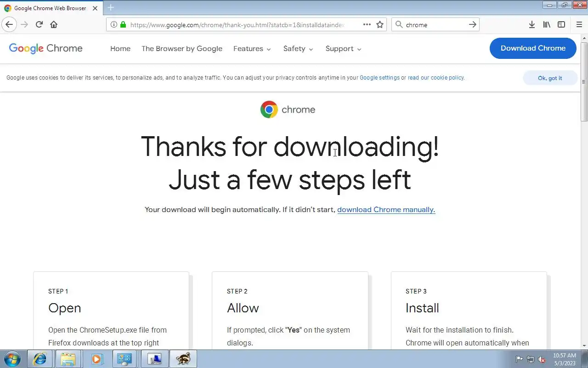Screen dimensions: 588x368
Task: Open Windows Explorer folder from taskbar
Action: pos(68,359)
